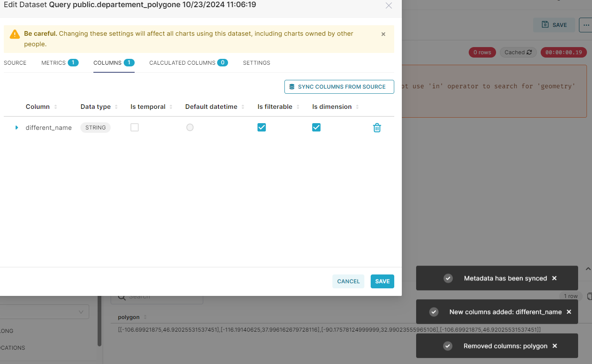This screenshot has height=364, width=592.
Task: Click the left panel vertical scrollbar
Action: (99, 321)
